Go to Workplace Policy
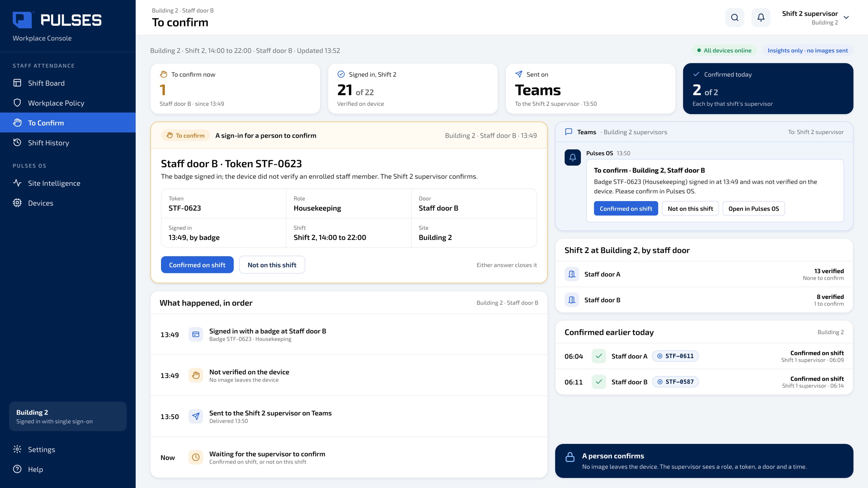This screenshot has height=488, width=868. coord(68,103)
